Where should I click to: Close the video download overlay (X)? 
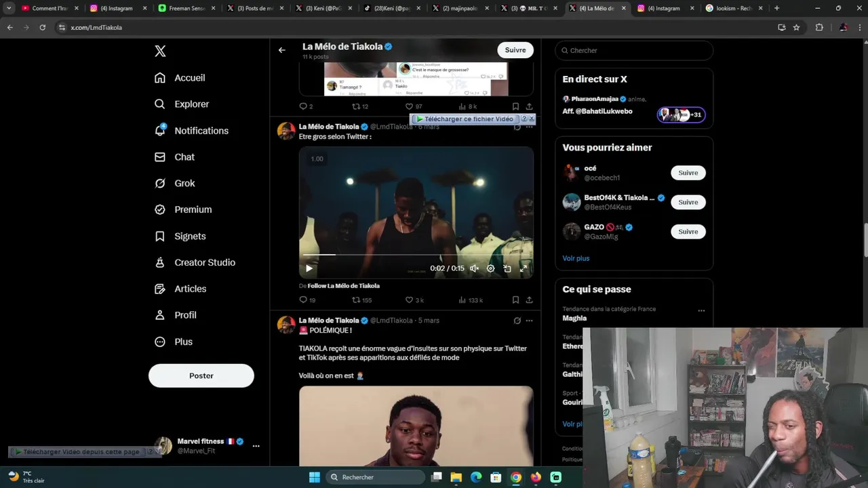pos(532,119)
